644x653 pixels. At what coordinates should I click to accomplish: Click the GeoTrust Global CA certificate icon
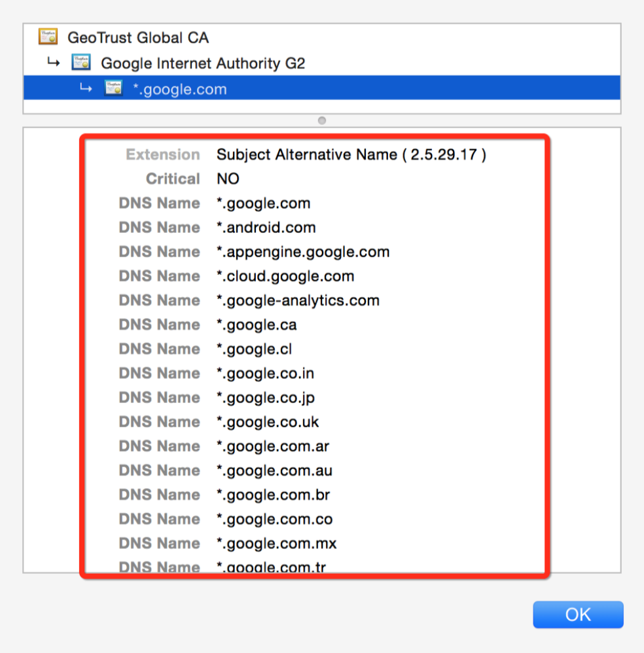pyautogui.click(x=48, y=37)
